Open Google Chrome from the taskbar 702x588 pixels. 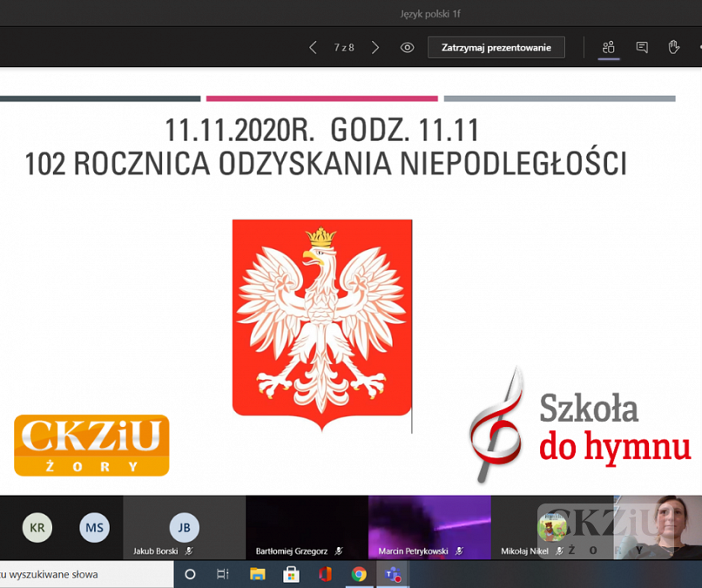[359, 574]
